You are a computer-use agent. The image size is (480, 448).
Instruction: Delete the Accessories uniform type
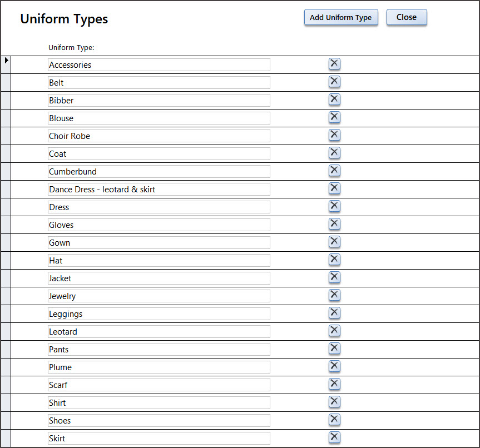click(x=334, y=64)
